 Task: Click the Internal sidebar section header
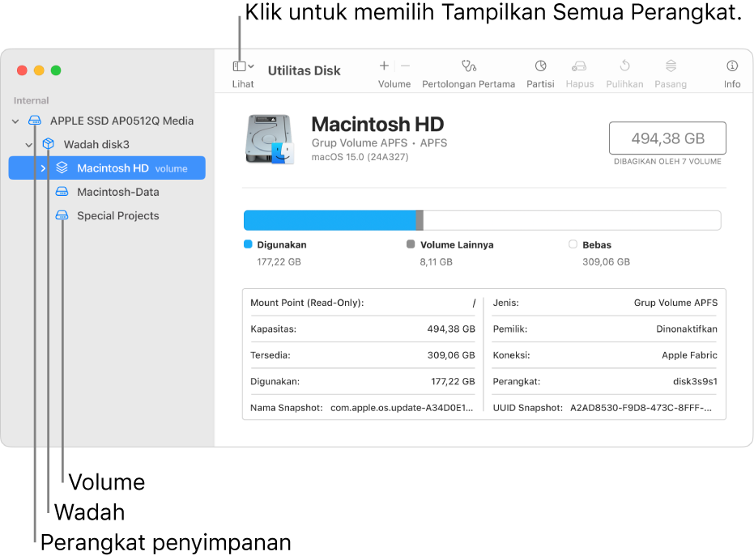[x=32, y=100]
